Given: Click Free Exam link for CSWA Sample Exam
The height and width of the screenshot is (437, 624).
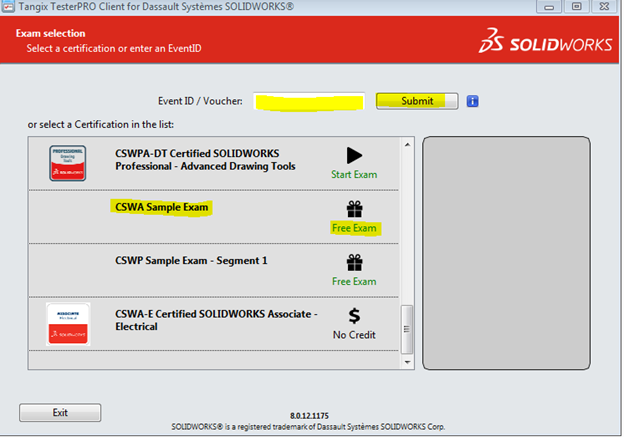Looking at the screenshot, I should (x=354, y=228).
